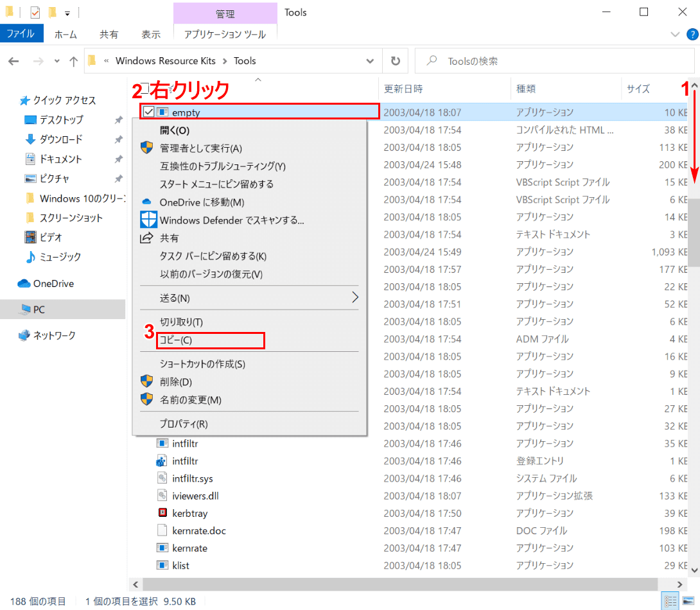Open Properties from context menu
The image size is (700, 610).
250,424
